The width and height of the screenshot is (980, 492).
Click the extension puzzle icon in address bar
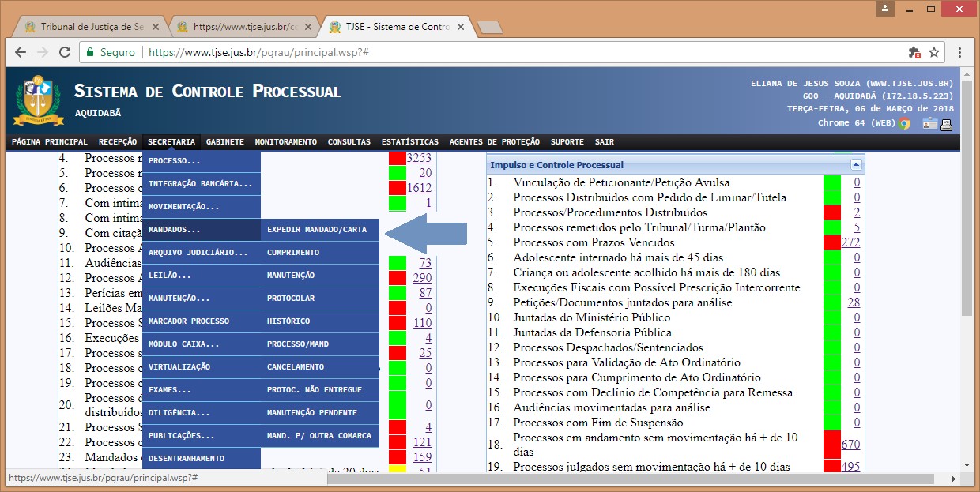click(x=914, y=53)
